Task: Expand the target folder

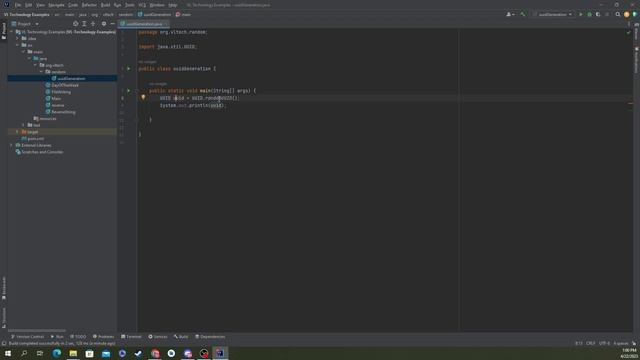Action: pyautogui.click(x=18, y=132)
